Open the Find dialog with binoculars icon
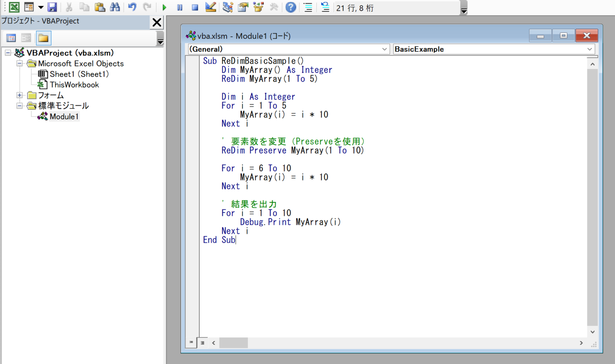 tap(115, 7)
